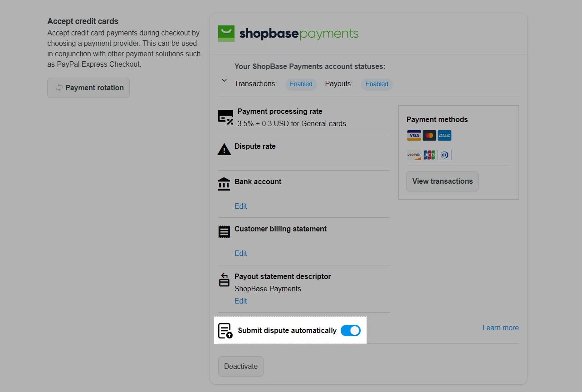Image resolution: width=582 pixels, height=392 pixels.
Task: Click the dispute rate warning triangle icon
Action: [224, 149]
